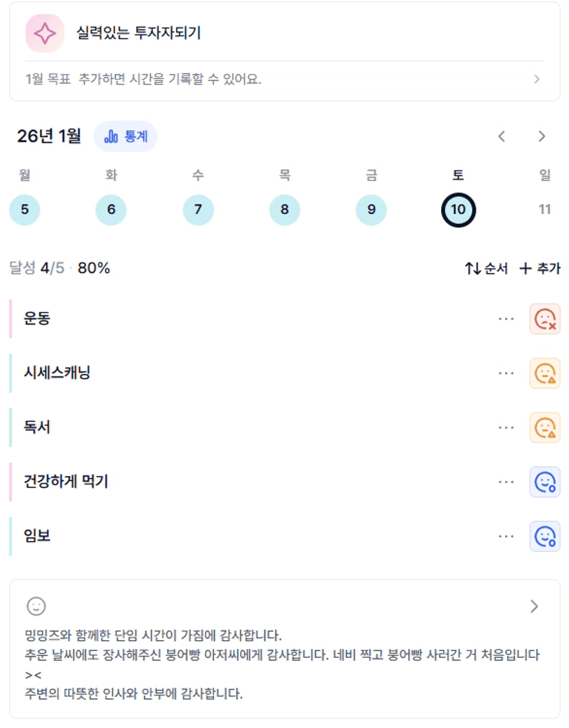The image size is (569, 728).
Task: Toggle the 운동 status face icon
Action: 545,319
